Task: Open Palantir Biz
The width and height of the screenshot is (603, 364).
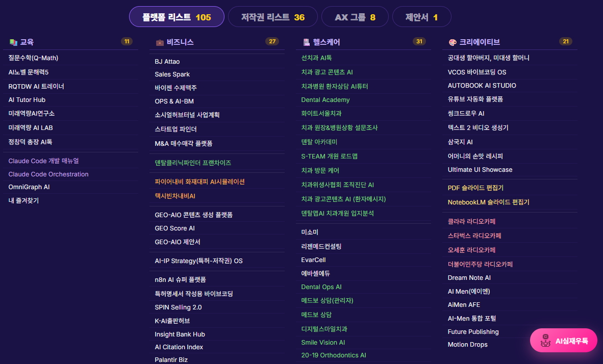Action: pyautogui.click(x=171, y=360)
